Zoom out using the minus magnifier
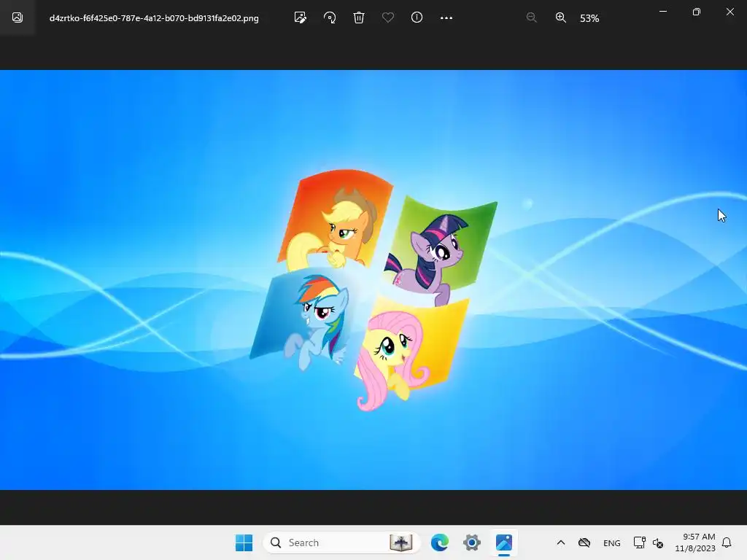This screenshot has height=560, width=747. [532, 17]
